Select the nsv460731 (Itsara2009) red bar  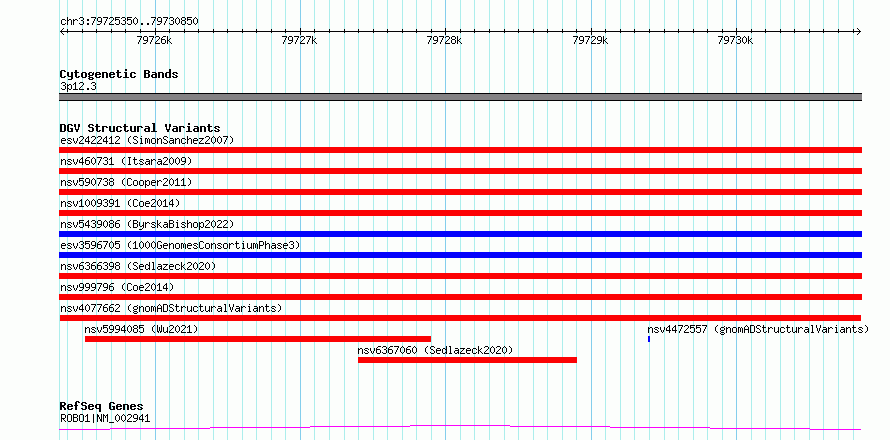coord(460,171)
